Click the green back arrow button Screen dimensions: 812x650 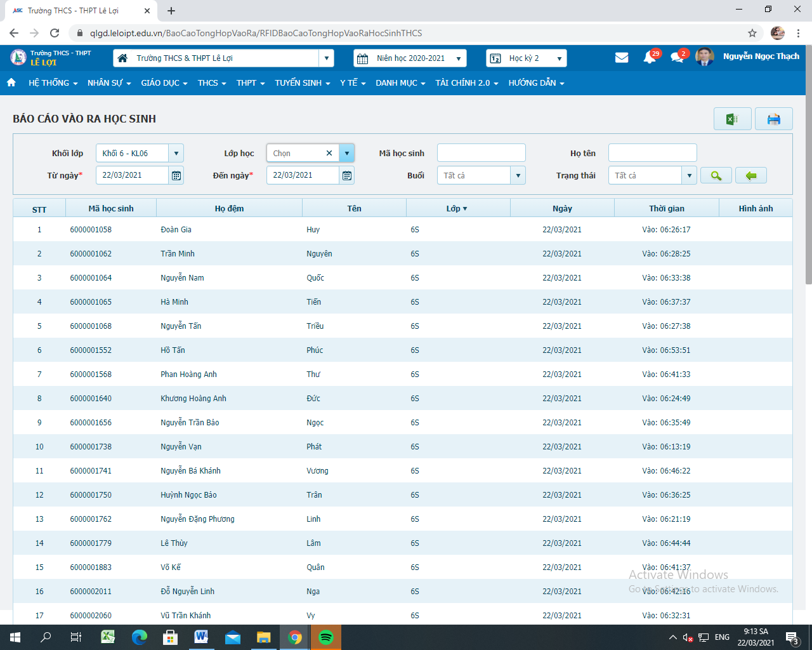click(750, 176)
